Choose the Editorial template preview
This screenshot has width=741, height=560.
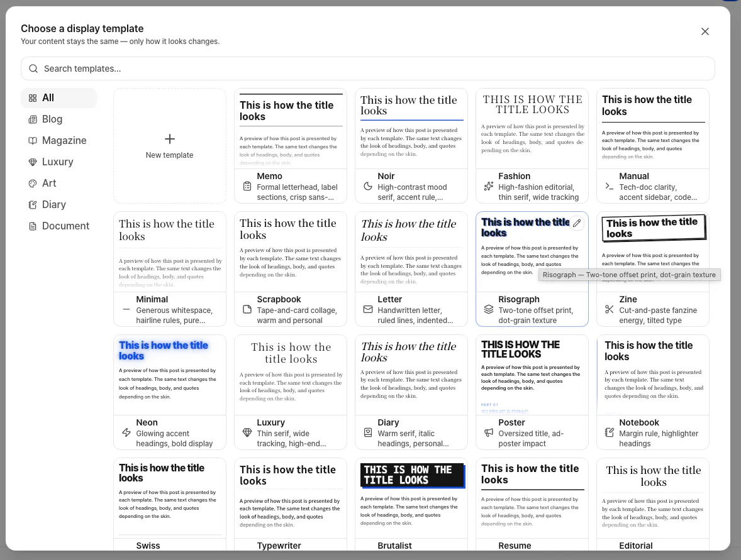653,498
